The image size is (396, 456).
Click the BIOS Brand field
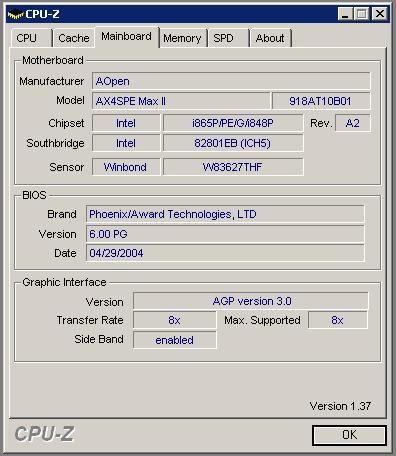coord(225,214)
